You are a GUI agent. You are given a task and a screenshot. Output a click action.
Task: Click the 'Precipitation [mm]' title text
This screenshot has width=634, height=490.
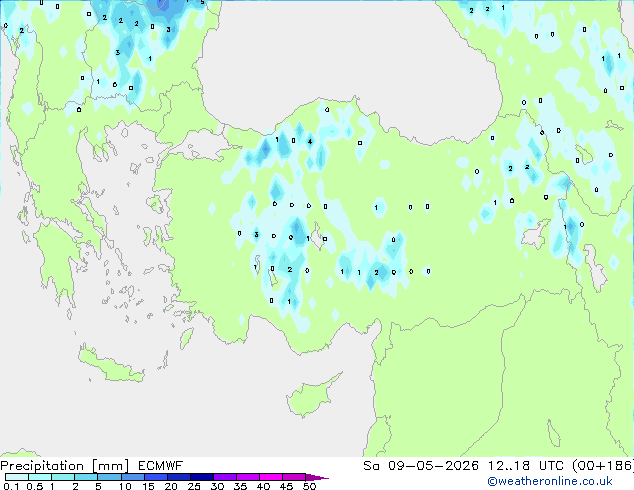(65, 466)
